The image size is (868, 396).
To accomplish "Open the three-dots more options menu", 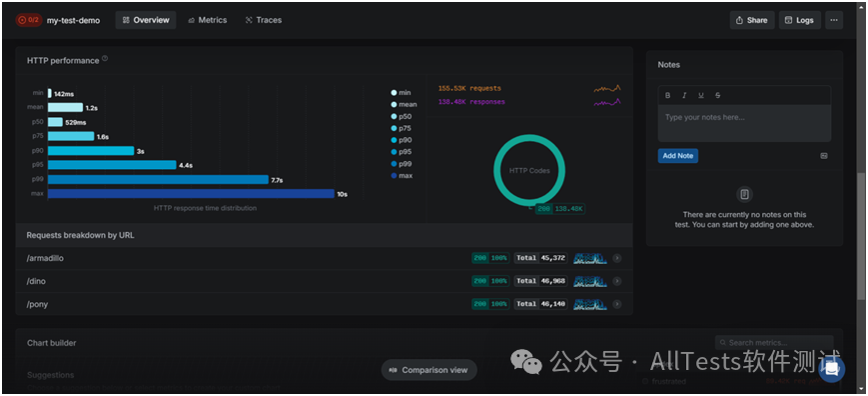I will 834,20.
